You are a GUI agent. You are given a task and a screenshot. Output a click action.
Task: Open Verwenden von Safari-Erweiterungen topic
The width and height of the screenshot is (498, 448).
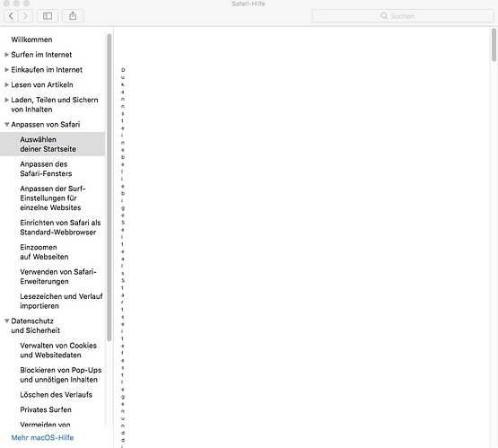click(x=58, y=277)
